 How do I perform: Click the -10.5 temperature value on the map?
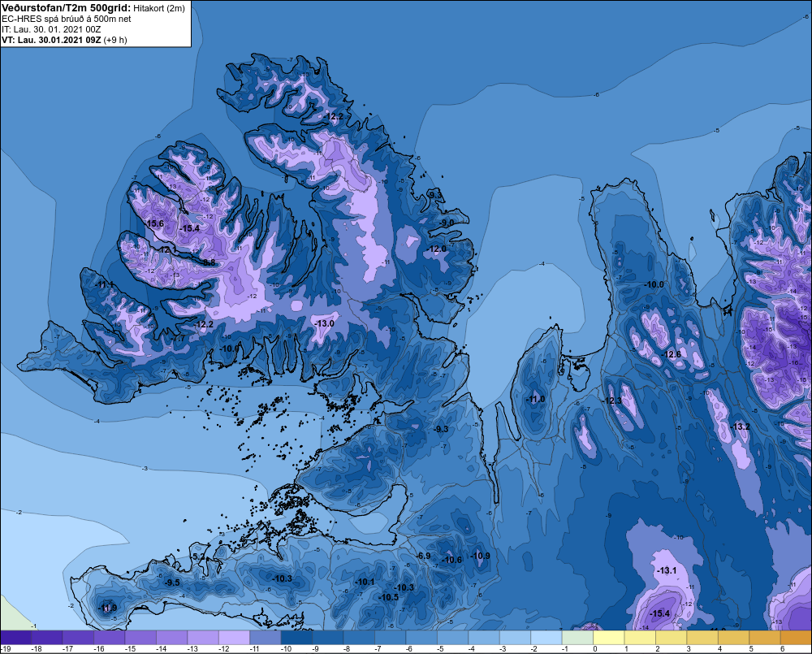click(389, 597)
